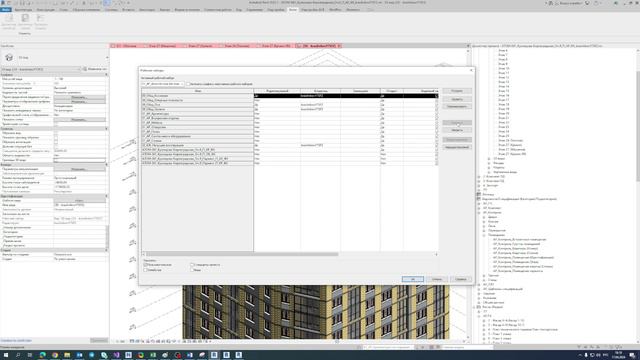640x360 pixels.
Task: Open Справка по свойствам link
Action: tap(16, 340)
